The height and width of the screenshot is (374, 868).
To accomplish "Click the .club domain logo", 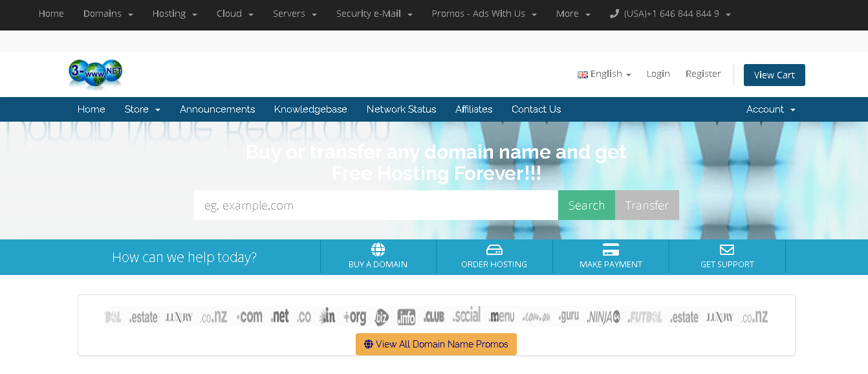I will point(434,317).
